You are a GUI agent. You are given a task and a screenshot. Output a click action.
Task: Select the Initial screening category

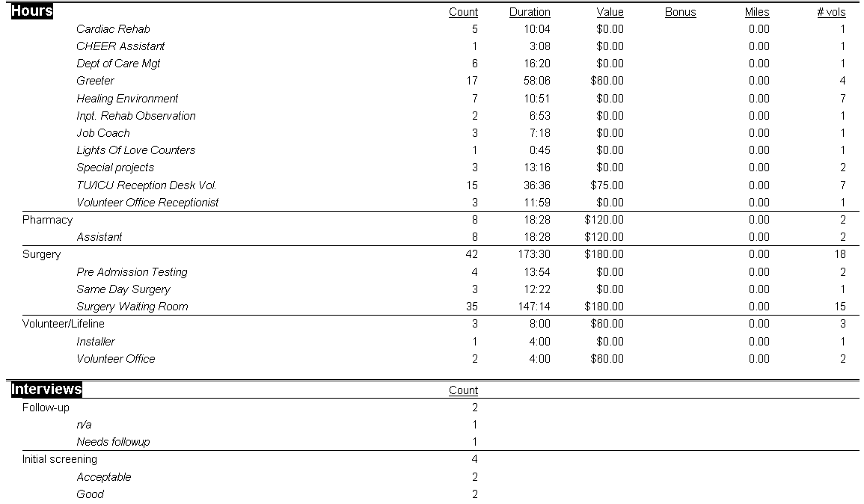click(60, 459)
